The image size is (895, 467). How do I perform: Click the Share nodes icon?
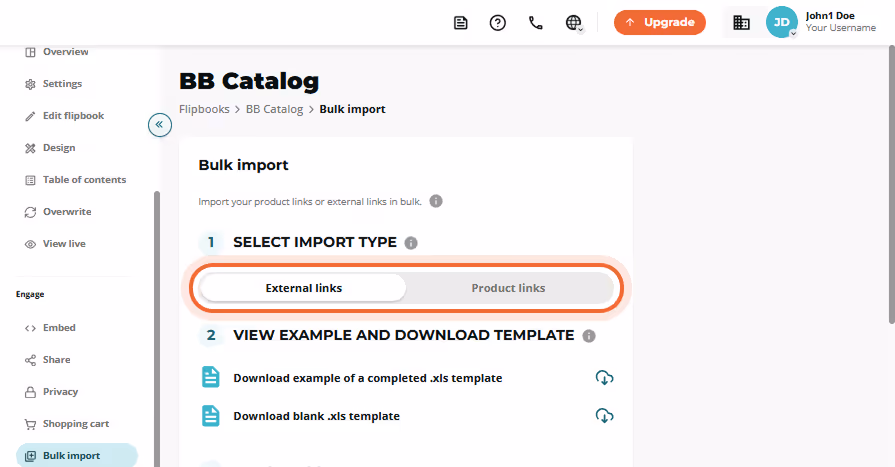(30, 360)
